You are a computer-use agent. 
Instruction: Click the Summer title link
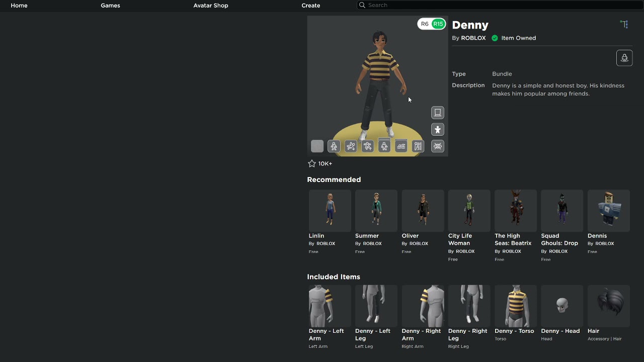pyautogui.click(x=367, y=236)
